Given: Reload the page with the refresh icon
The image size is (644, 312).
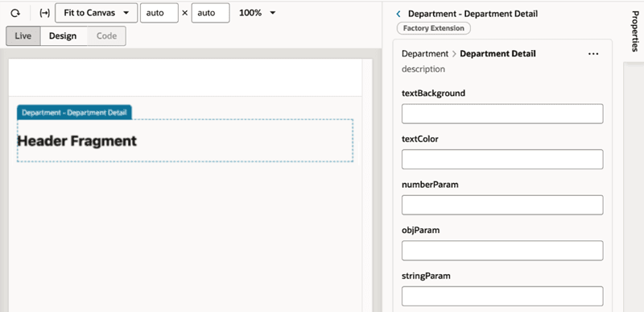Looking at the screenshot, I should click(15, 13).
